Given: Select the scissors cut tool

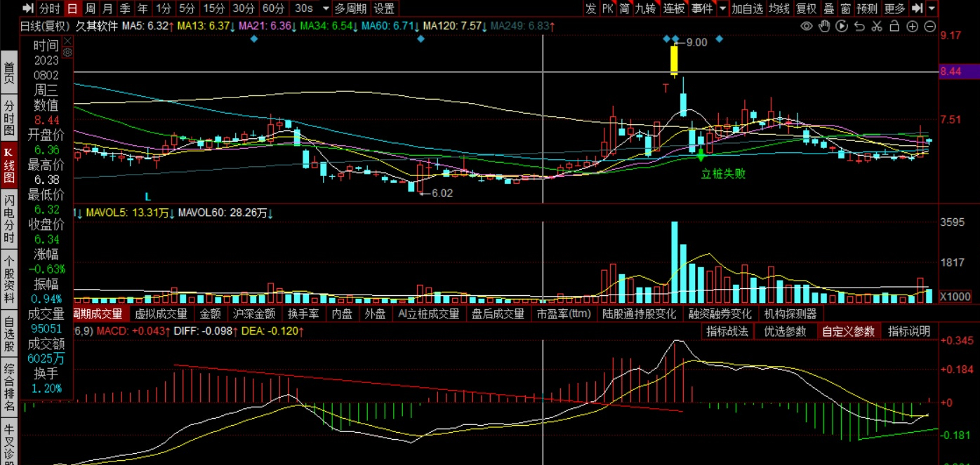Looking at the screenshot, I should click(x=877, y=26).
